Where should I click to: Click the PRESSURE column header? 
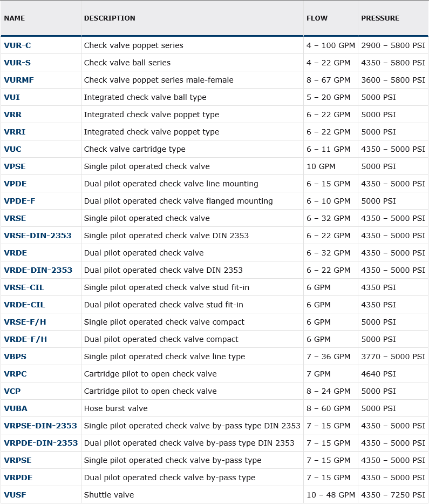[x=380, y=18]
